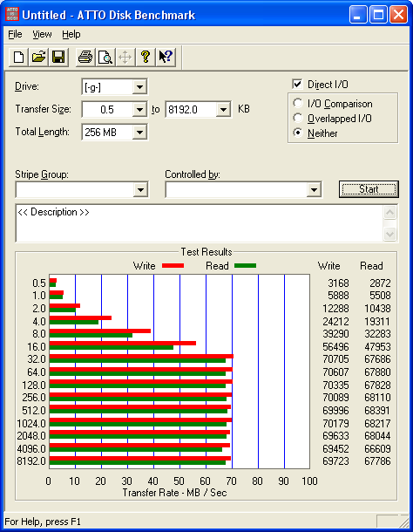Click the description scrollbar down arrow
Screen dimensions: 413x532
point(390,234)
